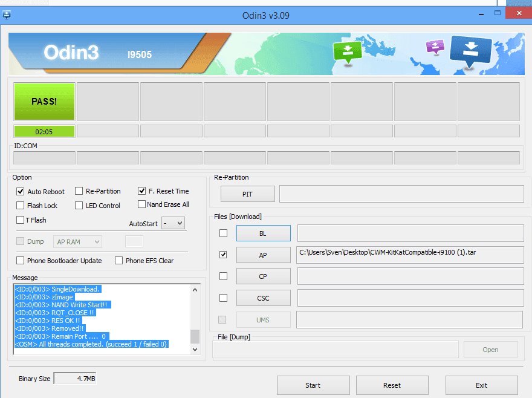Enable LED Control

point(79,206)
